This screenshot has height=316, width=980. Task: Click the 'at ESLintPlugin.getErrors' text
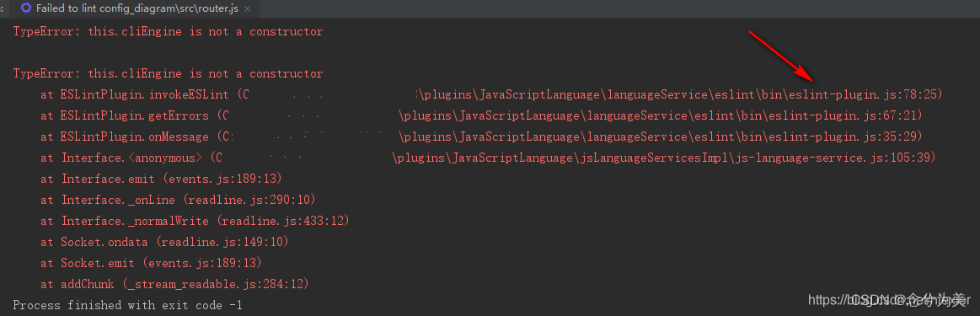tap(125, 116)
